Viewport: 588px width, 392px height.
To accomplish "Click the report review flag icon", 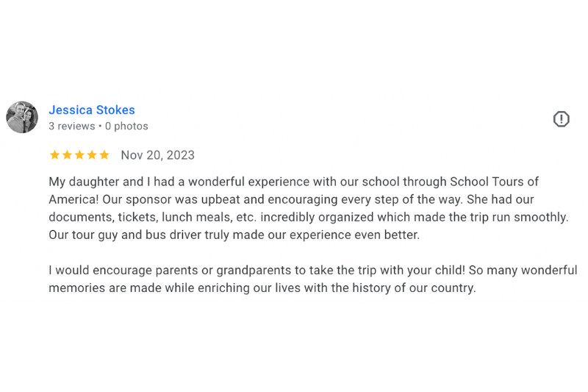I will coord(561,119).
